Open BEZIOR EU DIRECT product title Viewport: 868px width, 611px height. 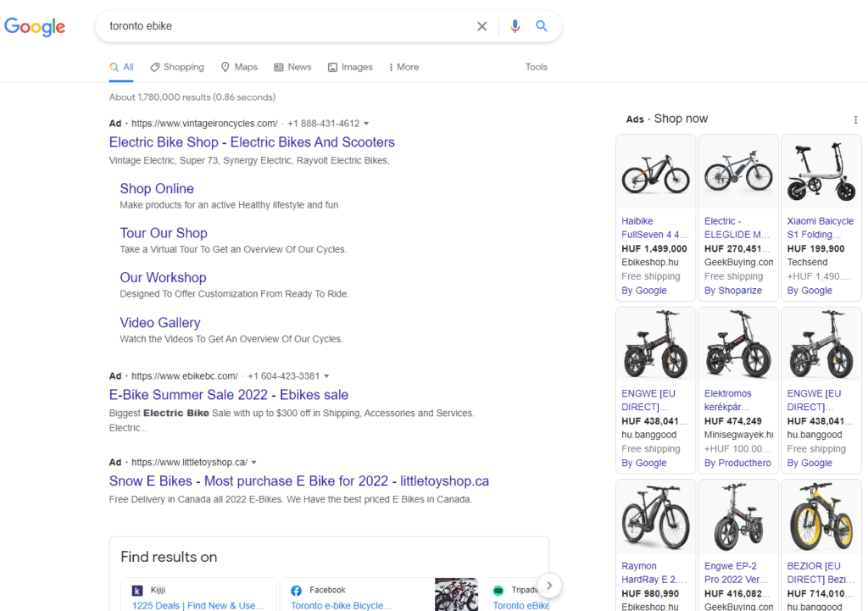coord(821,573)
